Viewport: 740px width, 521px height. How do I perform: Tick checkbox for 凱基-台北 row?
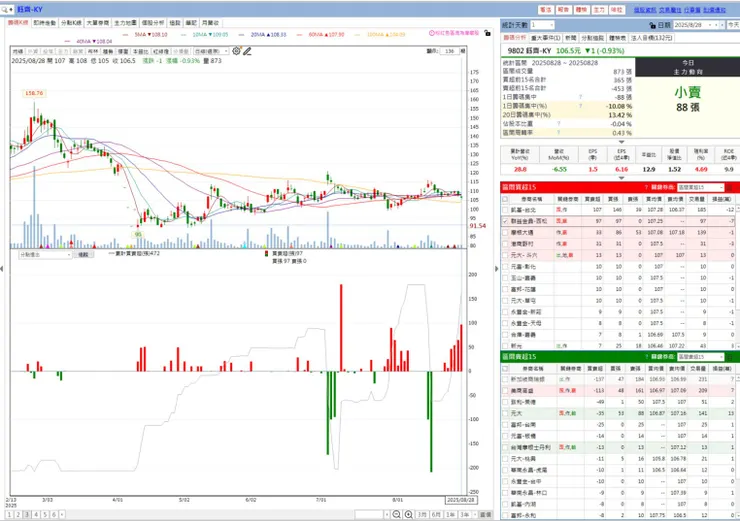(505, 210)
